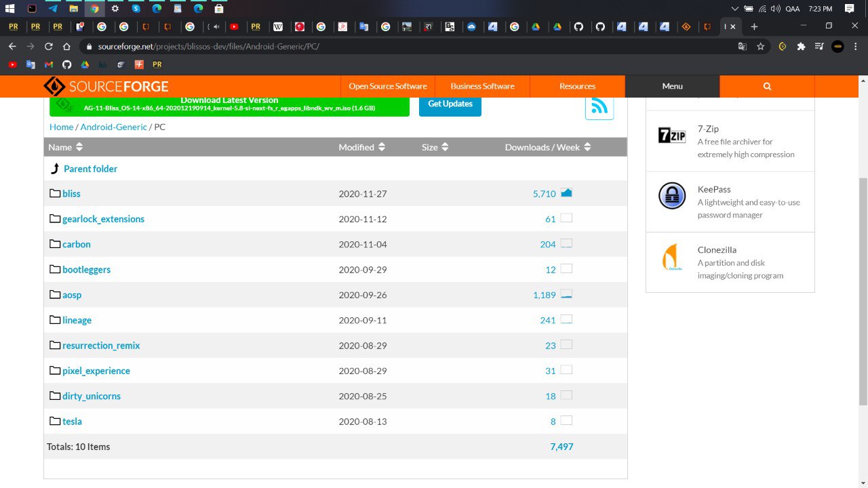Click the Download Latest Version button

coord(229,106)
